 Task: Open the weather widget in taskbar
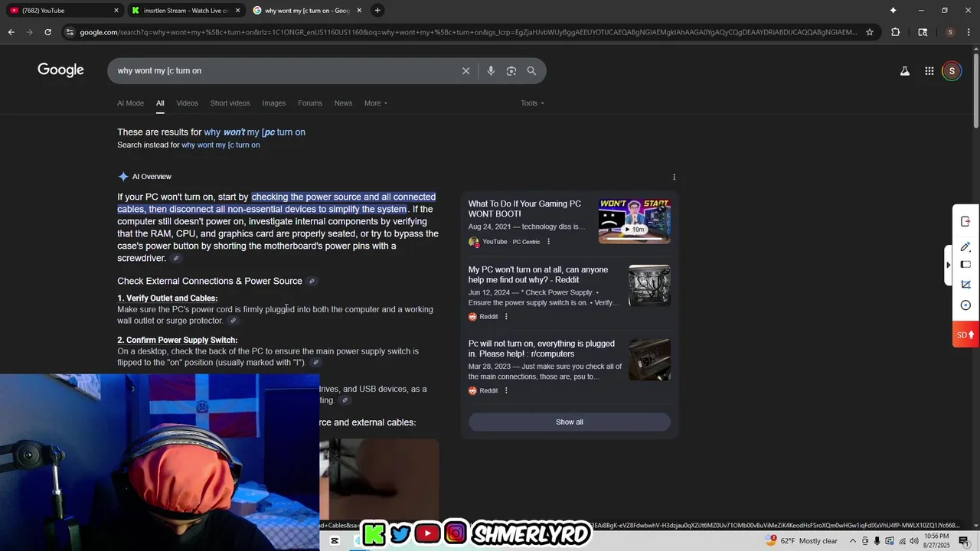(x=801, y=541)
